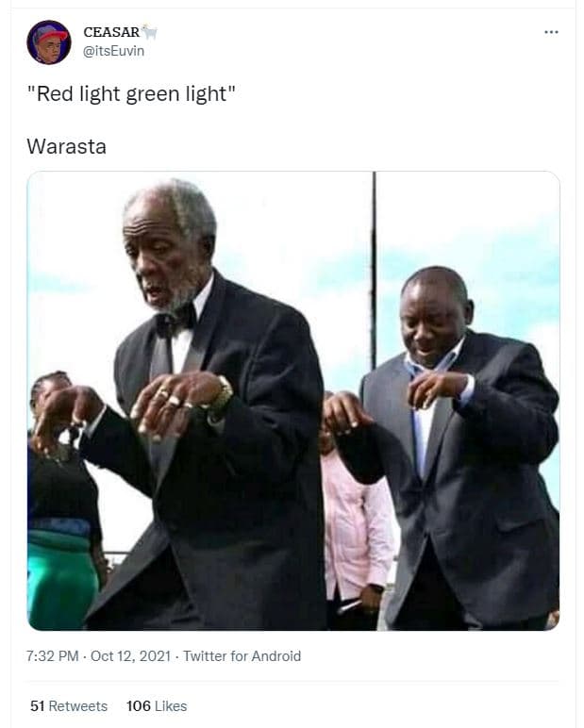
Task: Click the CEASAR display name
Action: tap(111, 32)
